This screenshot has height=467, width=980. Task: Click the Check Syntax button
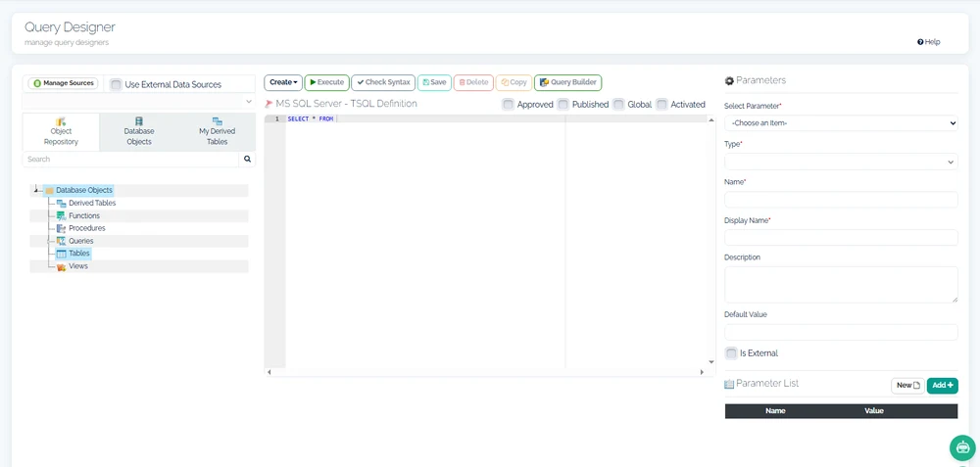[383, 82]
